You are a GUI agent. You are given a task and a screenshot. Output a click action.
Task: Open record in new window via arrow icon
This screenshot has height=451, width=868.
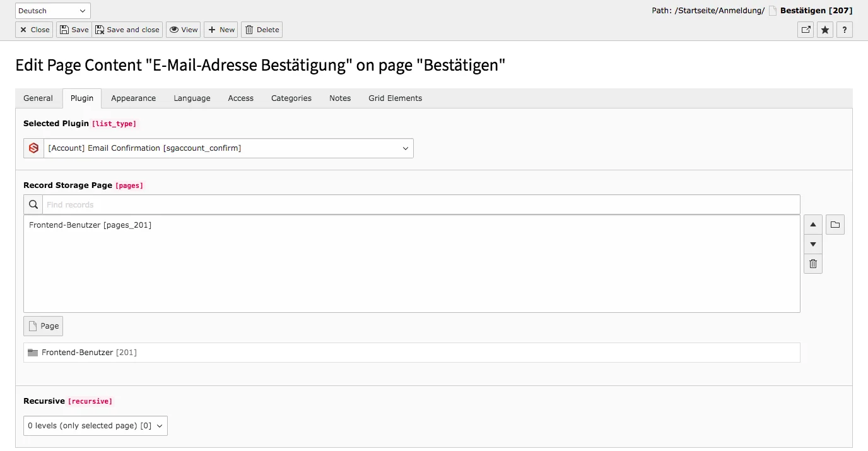tap(804, 29)
